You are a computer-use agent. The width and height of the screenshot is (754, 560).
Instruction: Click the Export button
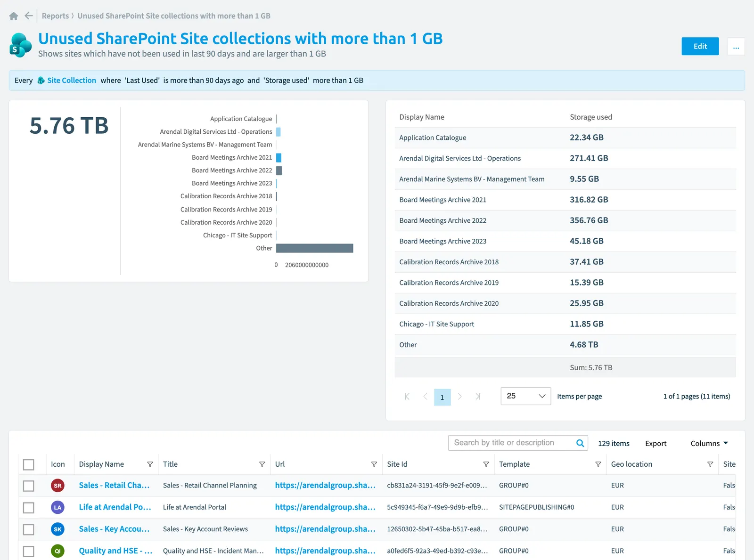(x=656, y=444)
